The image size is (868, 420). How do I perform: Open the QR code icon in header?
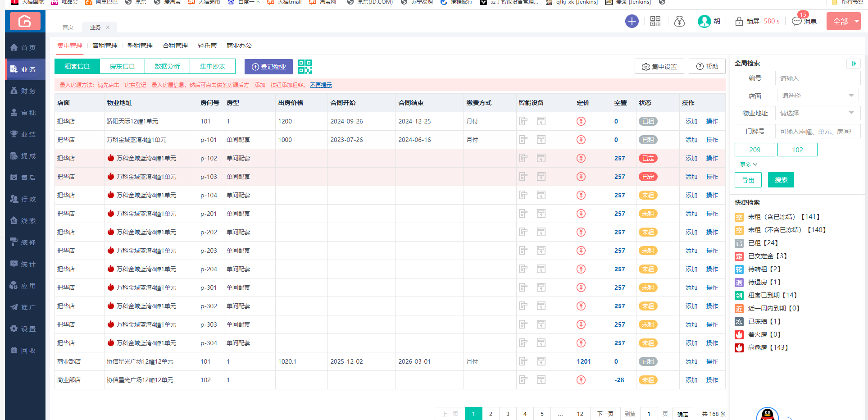point(655,21)
